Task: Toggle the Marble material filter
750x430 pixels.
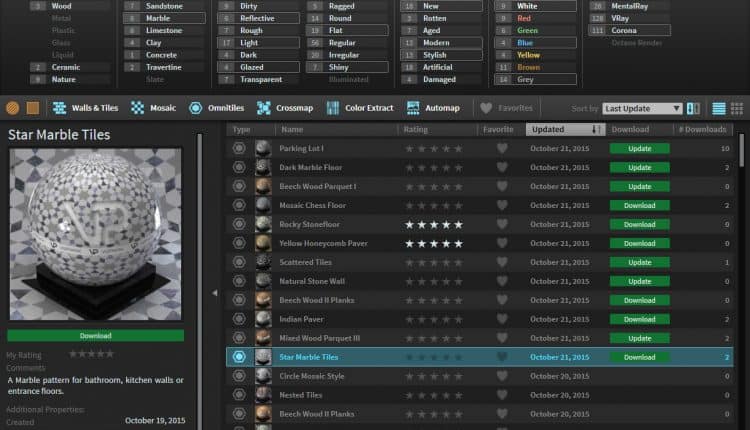Action: click(x=164, y=18)
